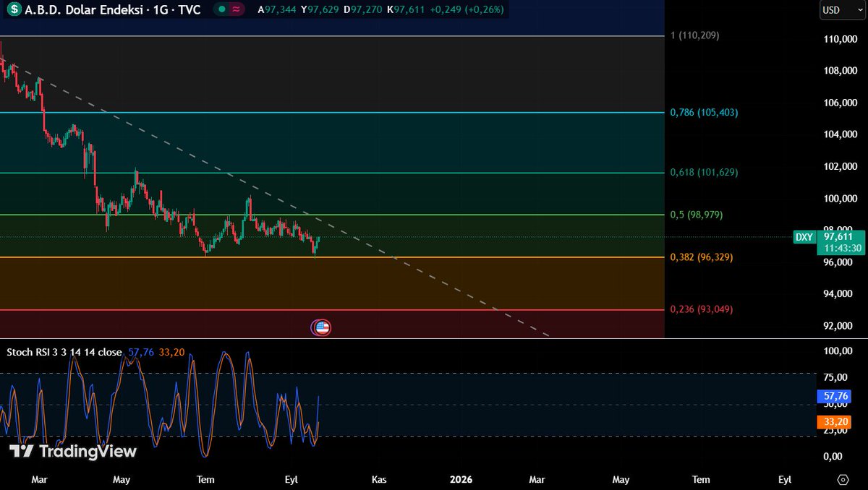The width and height of the screenshot is (868, 490).
Task: Click the orange 33,20 axis value tag
Action: point(834,422)
